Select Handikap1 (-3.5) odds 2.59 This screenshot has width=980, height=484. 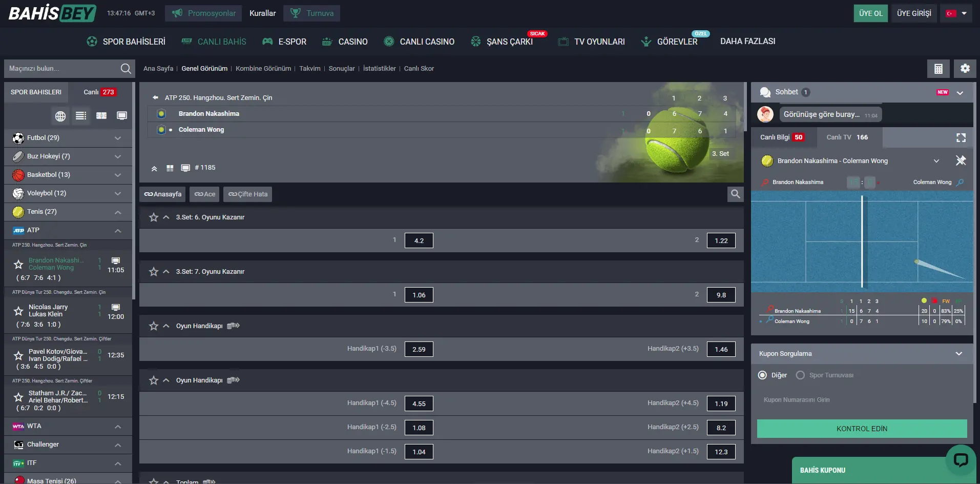tap(419, 349)
